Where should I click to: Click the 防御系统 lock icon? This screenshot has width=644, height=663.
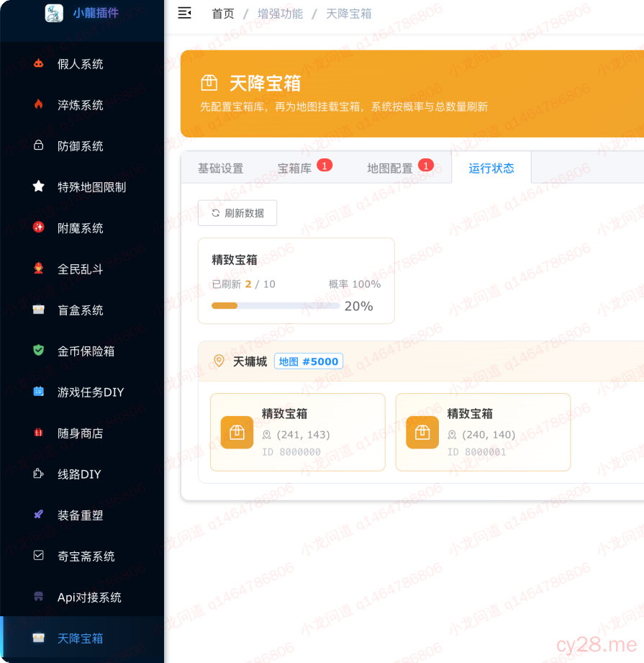[38, 145]
